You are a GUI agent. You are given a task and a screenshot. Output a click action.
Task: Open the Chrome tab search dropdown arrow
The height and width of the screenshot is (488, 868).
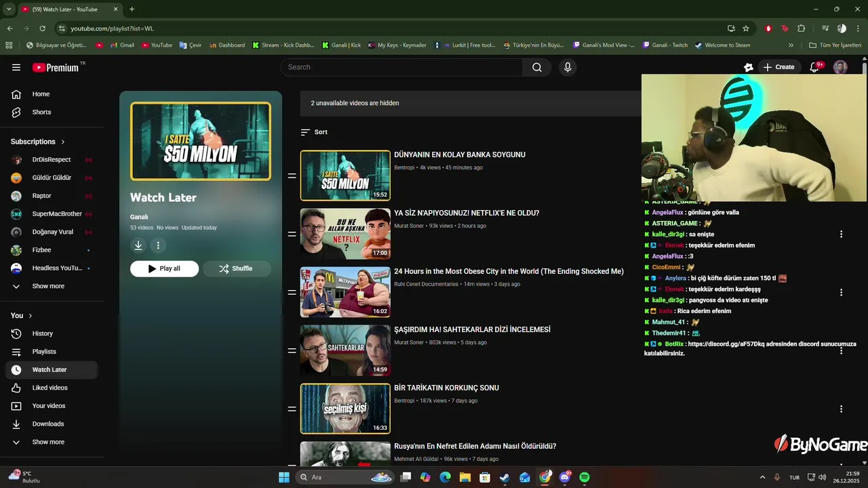coord(9,9)
